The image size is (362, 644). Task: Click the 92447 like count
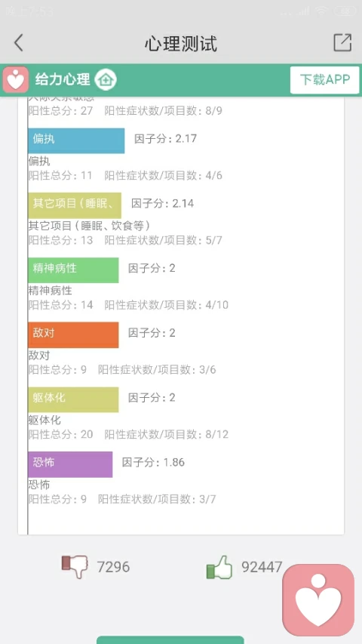tap(262, 567)
